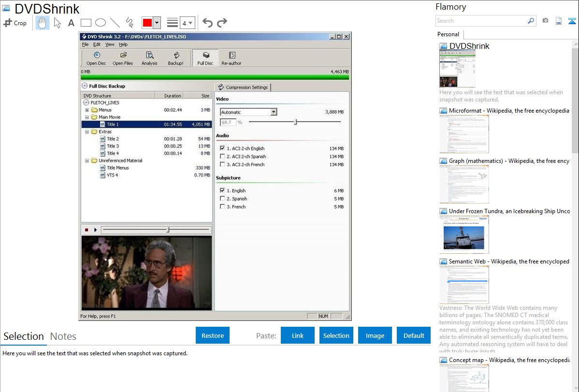Image resolution: width=579 pixels, height=392 pixels.
Task: Paste as Link
Action: (298, 335)
